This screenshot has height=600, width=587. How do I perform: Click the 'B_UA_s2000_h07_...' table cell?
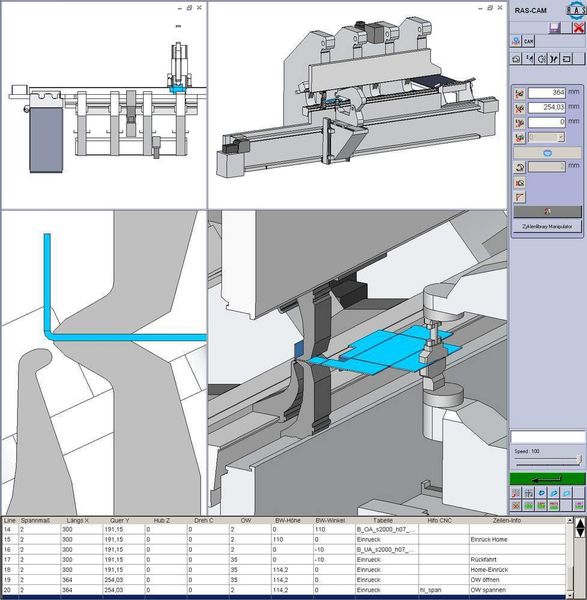pos(385,549)
